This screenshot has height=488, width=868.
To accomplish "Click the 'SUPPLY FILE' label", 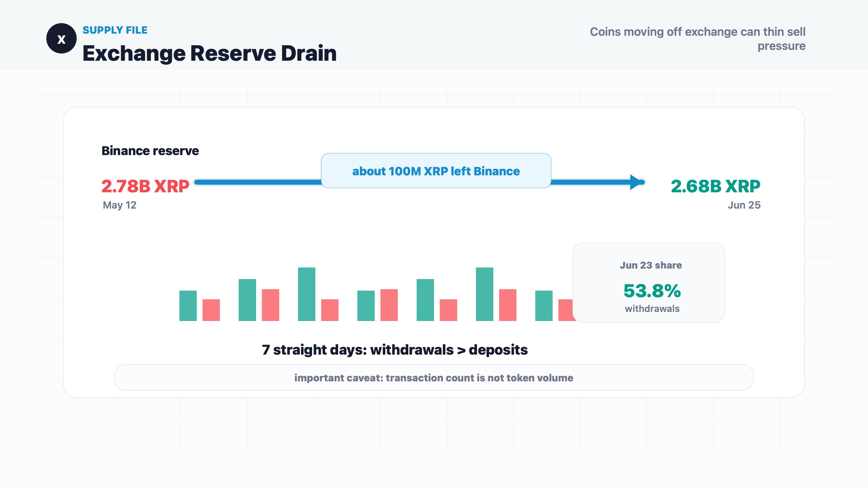I will pyautogui.click(x=115, y=30).
